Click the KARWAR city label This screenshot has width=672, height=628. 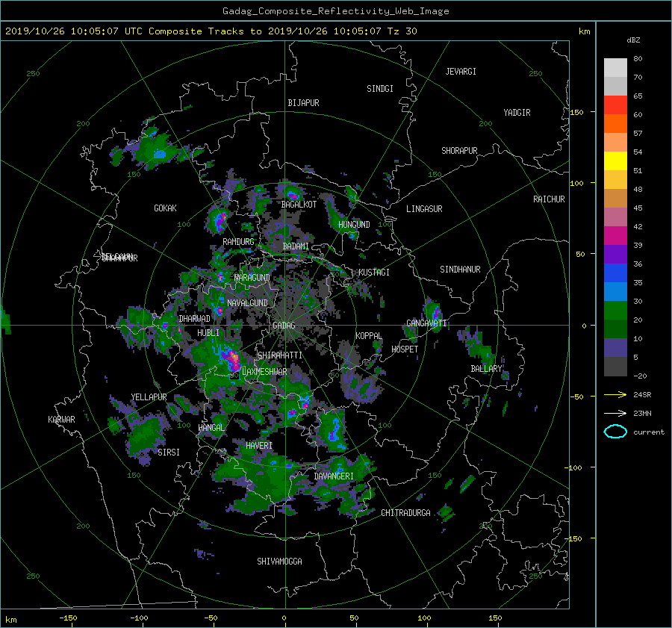pos(61,420)
